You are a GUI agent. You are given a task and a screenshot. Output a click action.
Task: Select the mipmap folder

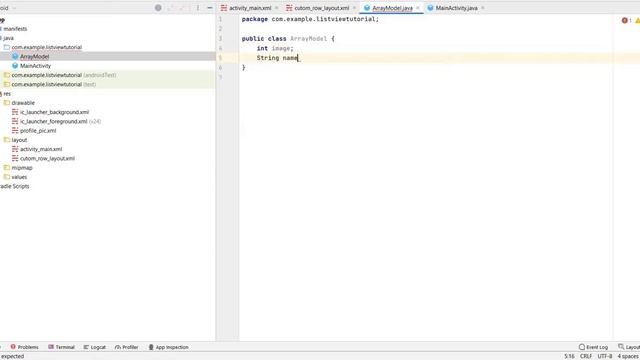click(22, 168)
